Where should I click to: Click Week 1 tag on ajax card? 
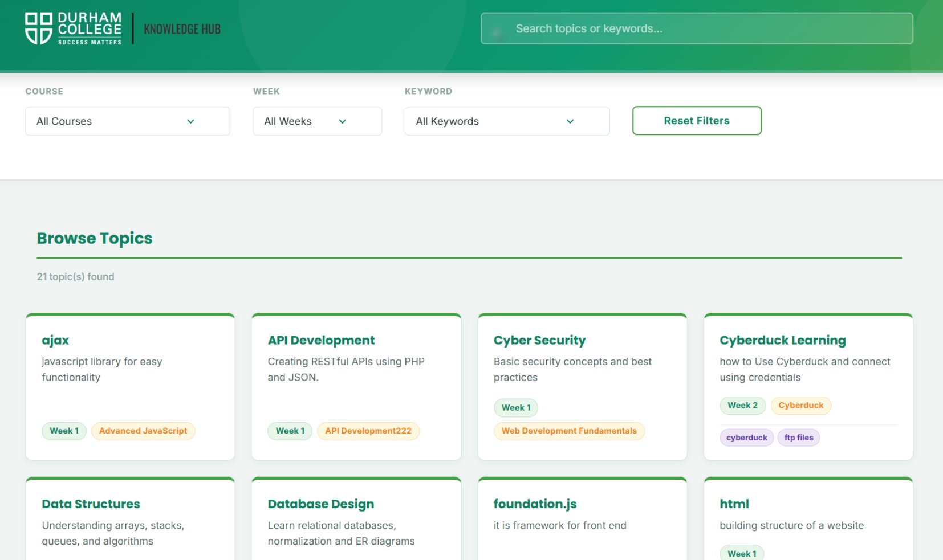click(x=64, y=431)
